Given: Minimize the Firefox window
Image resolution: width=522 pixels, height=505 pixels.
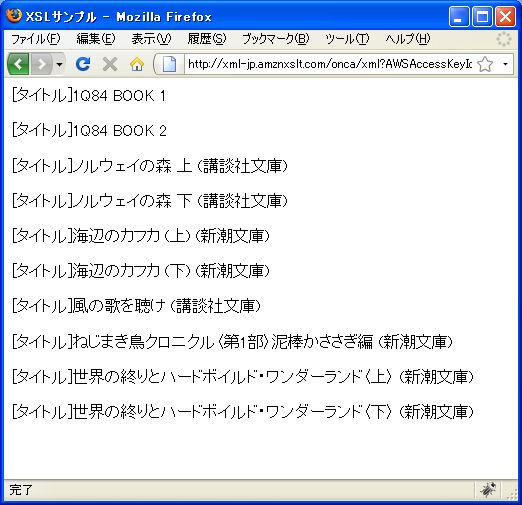Looking at the screenshot, I should tap(459, 16).
